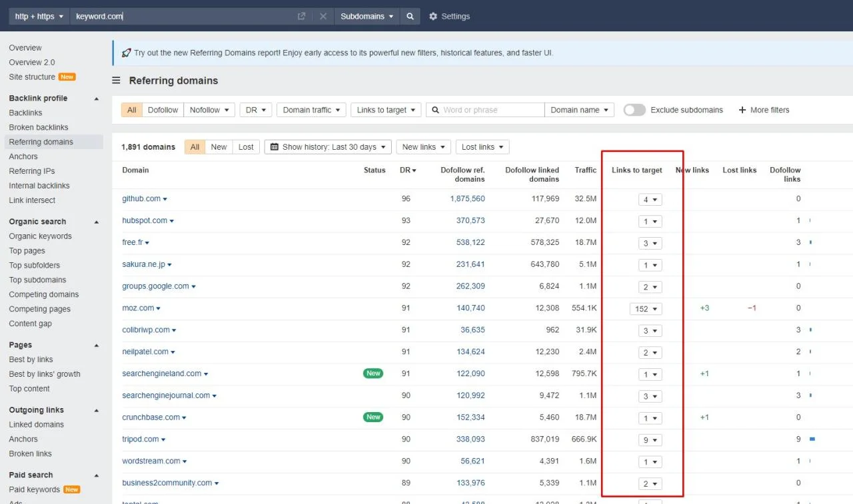Switch to the Lost domains filter

(x=245, y=146)
